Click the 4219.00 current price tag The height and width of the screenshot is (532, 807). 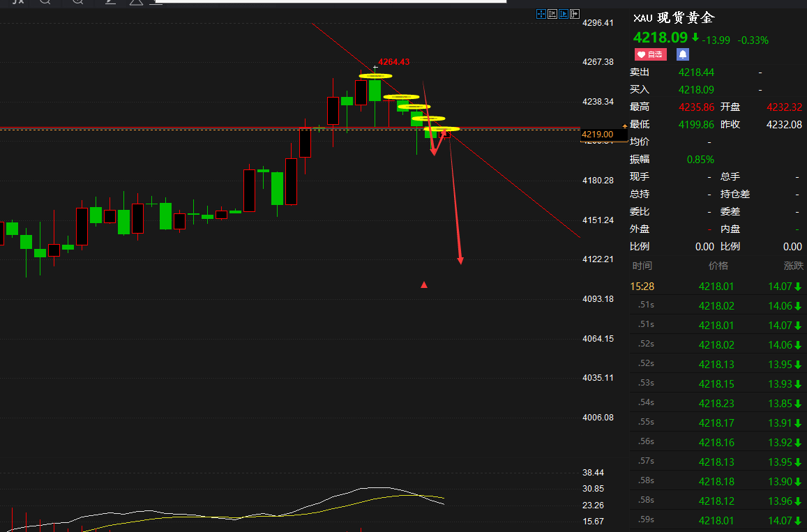click(603, 135)
